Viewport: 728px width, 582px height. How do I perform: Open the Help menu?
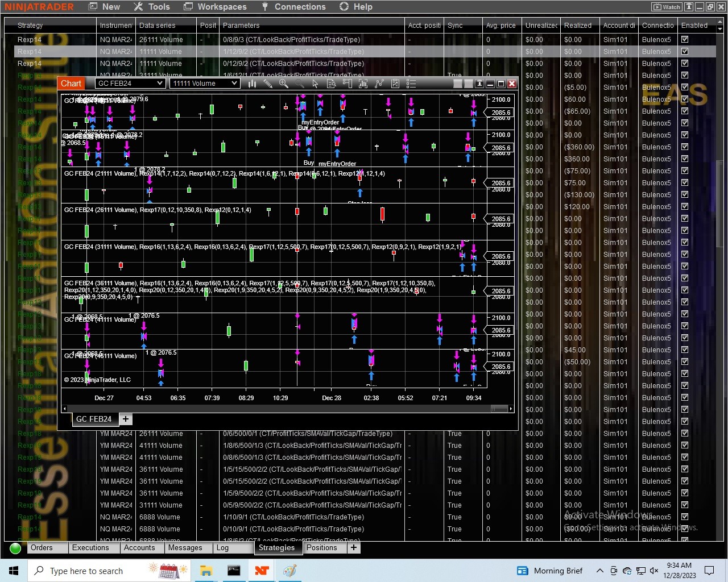(x=356, y=7)
